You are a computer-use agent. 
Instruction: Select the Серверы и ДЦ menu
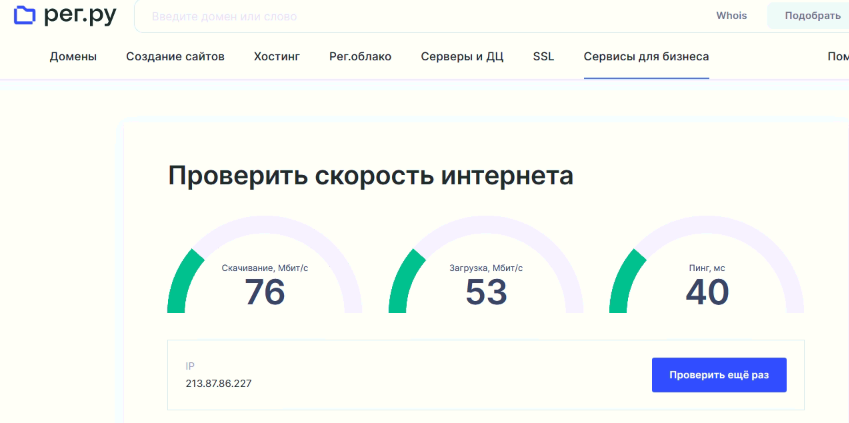click(x=462, y=56)
